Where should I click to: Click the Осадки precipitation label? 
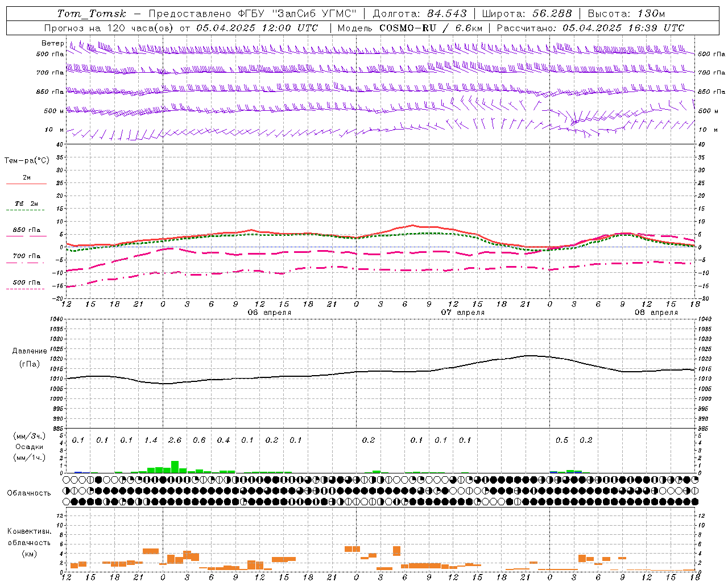pos(29,447)
